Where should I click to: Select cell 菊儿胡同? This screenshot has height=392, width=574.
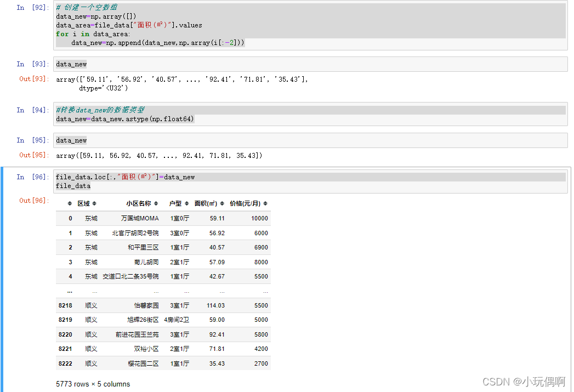point(146,262)
